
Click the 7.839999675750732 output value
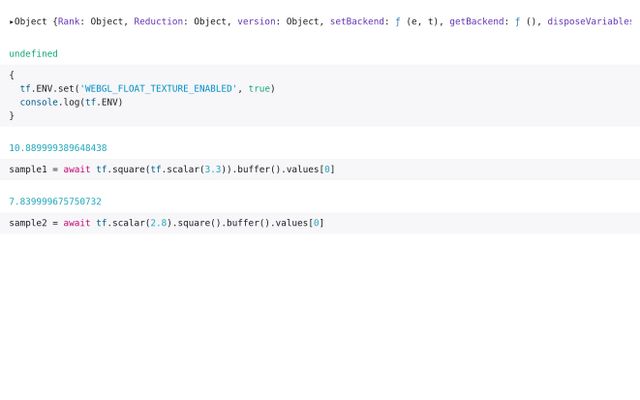click(x=55, y=201)
